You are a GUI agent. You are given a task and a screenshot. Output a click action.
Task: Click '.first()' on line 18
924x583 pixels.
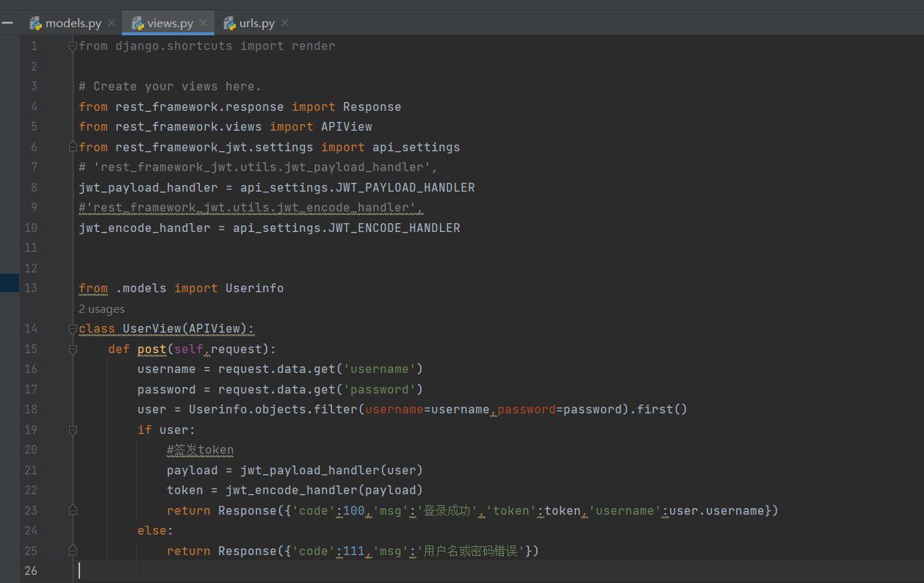tap(658, 410)
